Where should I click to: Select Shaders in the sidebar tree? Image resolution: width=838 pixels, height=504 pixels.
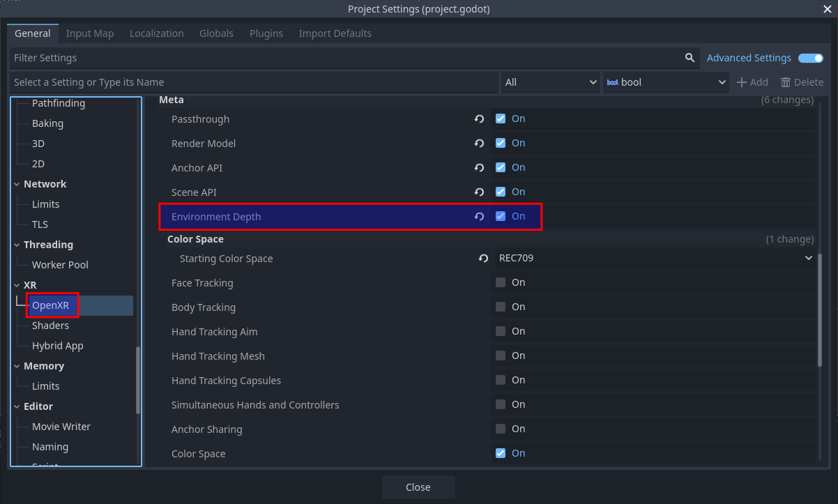(52, 325)
